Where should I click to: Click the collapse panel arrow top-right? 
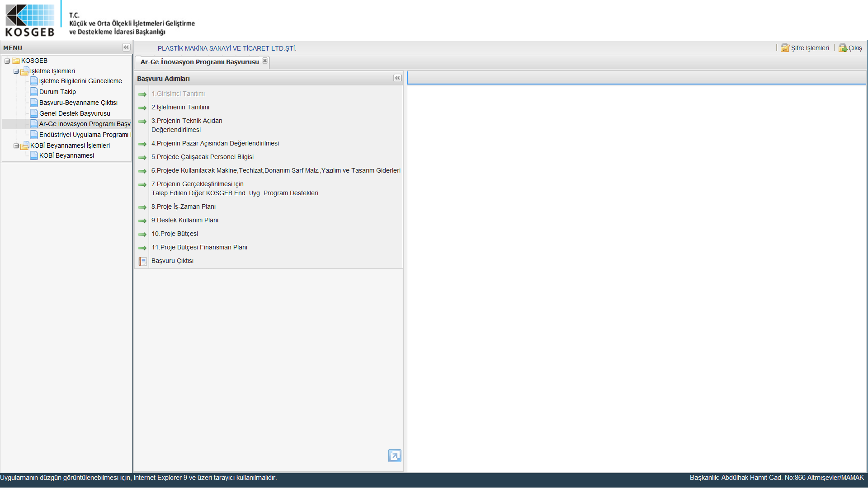397,77
